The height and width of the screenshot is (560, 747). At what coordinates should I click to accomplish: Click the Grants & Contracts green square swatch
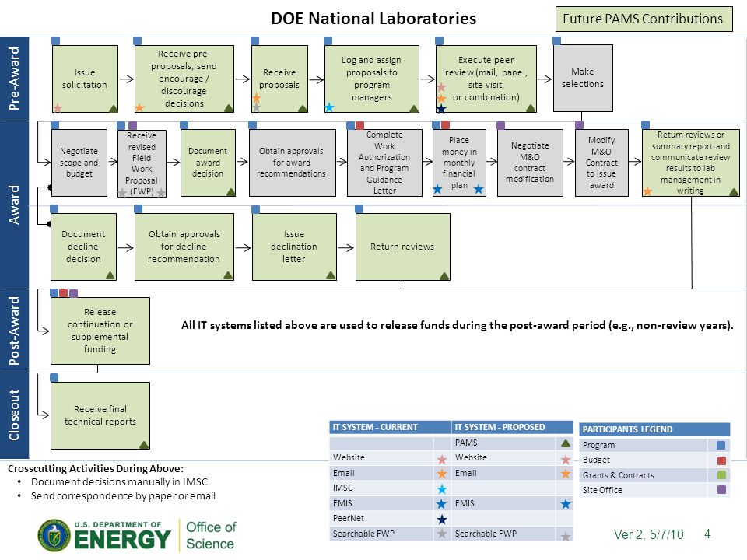point(721,475)
